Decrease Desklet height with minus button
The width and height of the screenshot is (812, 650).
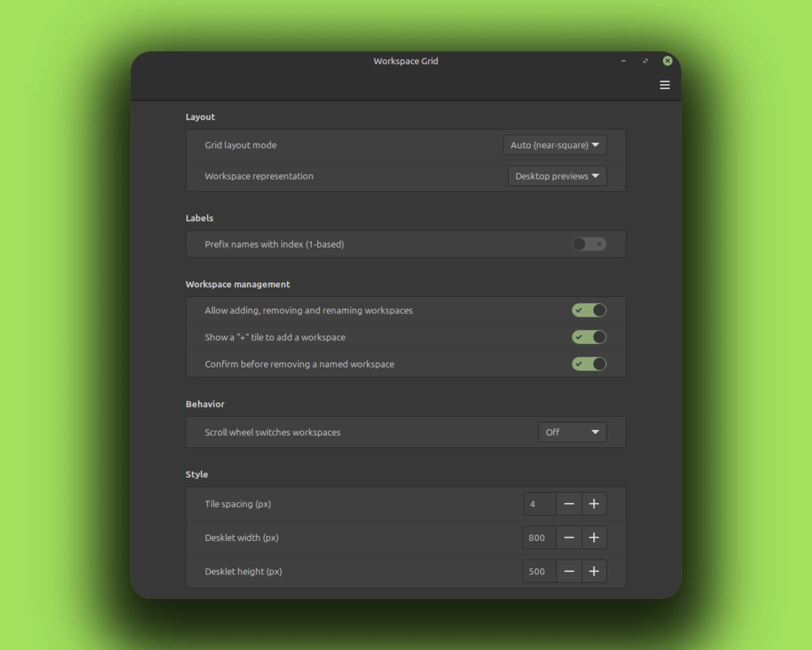569,571
